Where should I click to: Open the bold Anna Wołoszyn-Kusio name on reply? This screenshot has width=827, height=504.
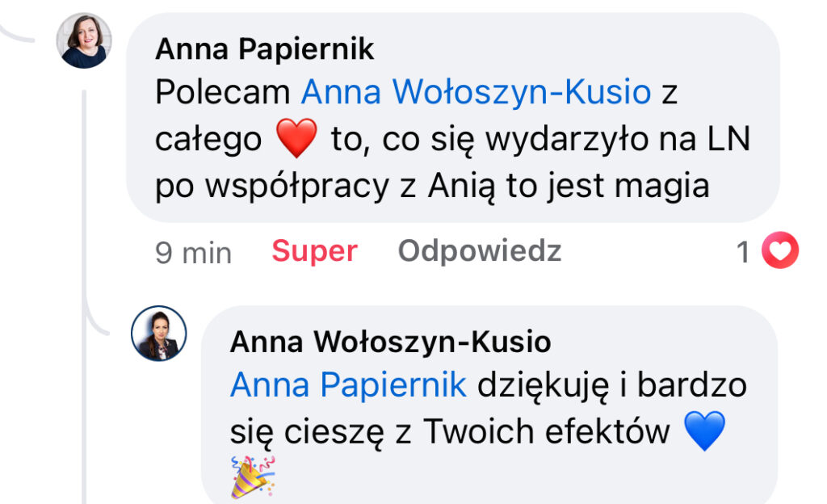391,342
